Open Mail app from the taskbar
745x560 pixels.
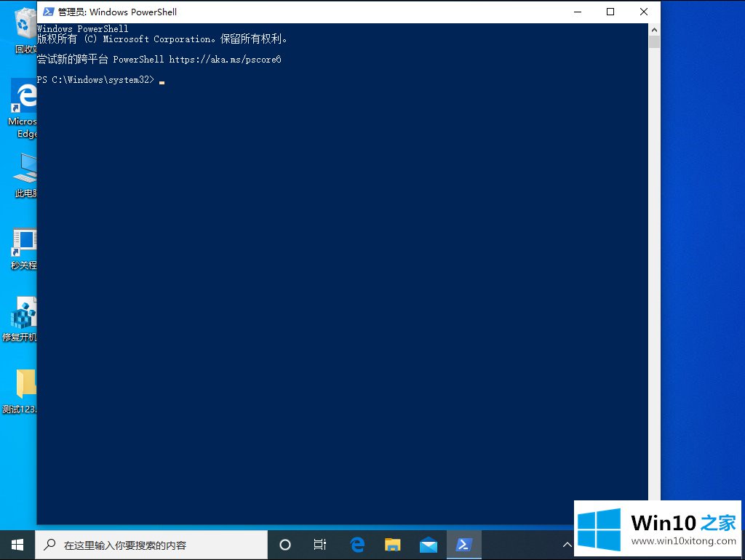(x=428, y=545)
